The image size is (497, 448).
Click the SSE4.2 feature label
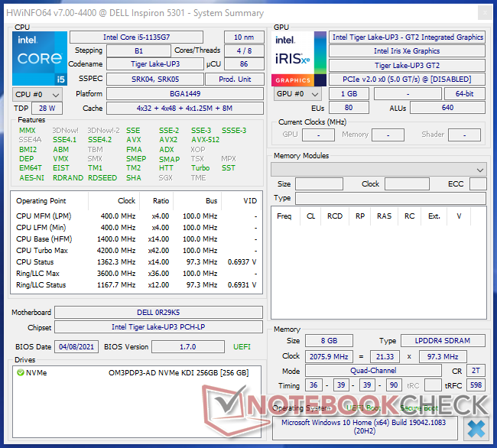pos(99,139)
